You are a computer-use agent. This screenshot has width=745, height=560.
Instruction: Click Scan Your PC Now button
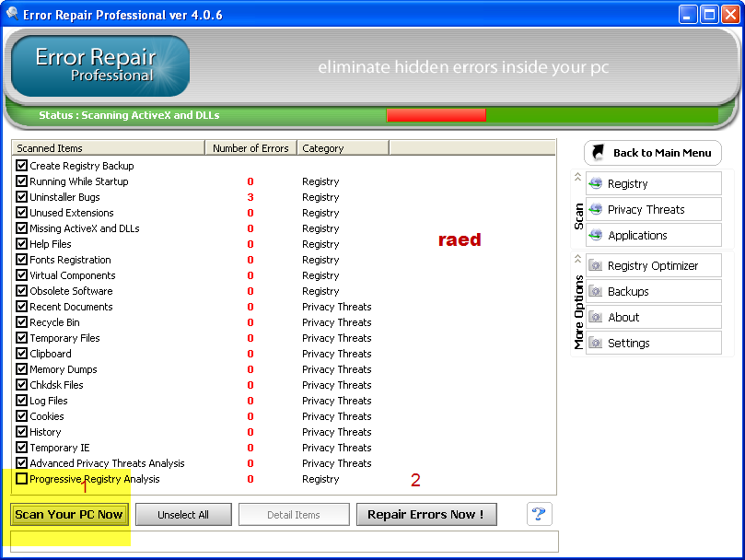tap(69, 514)
